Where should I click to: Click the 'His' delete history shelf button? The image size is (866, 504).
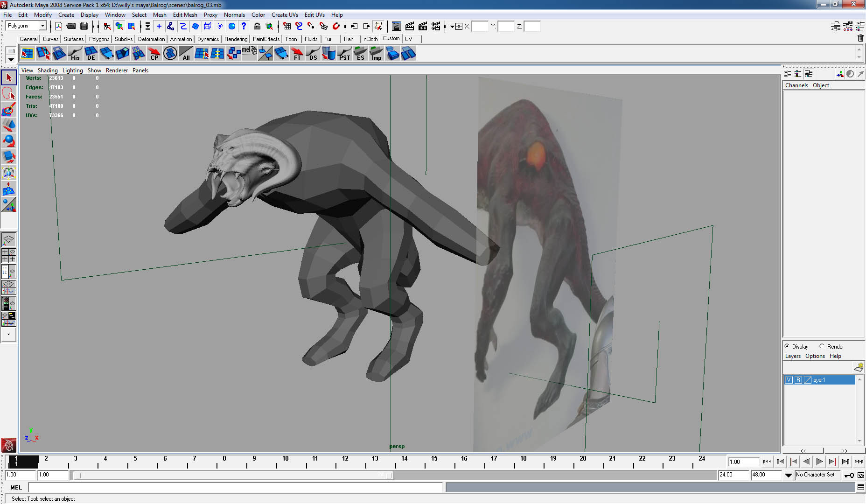(x=75, y=53)
